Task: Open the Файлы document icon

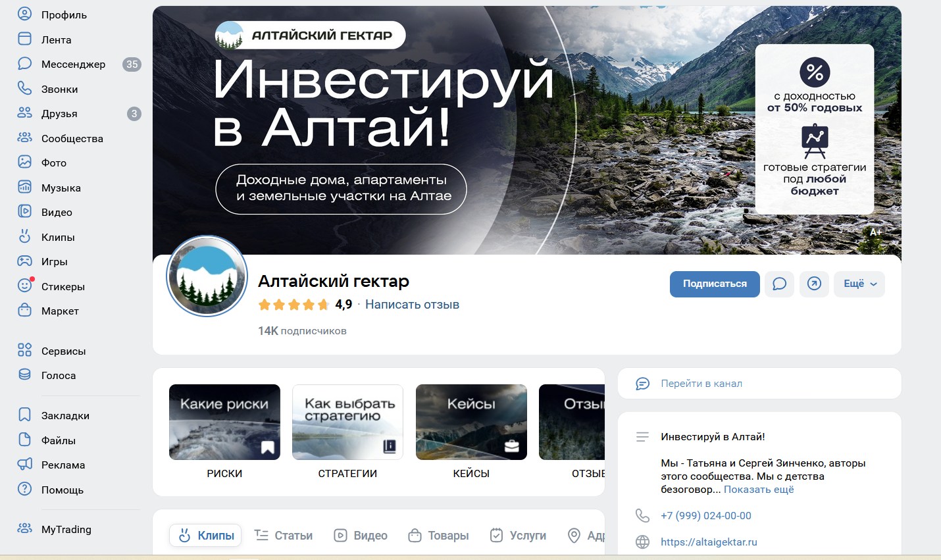Action: click(24, 440)
